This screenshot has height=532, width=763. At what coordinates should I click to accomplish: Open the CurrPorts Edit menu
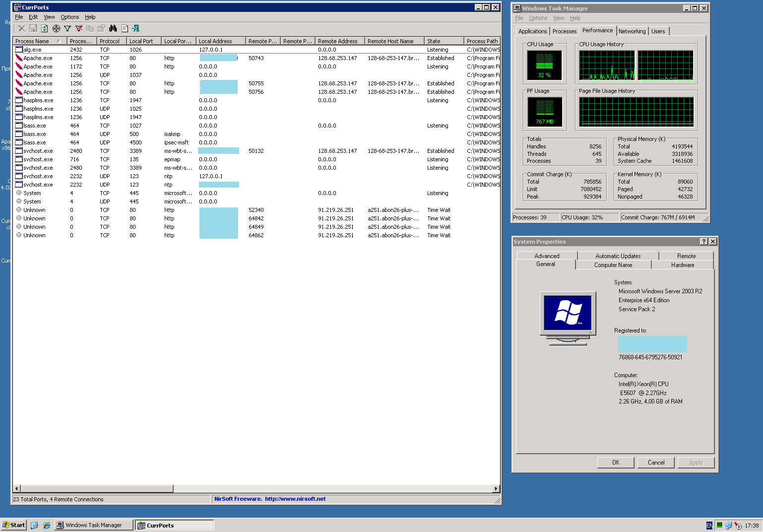(33, 17)
